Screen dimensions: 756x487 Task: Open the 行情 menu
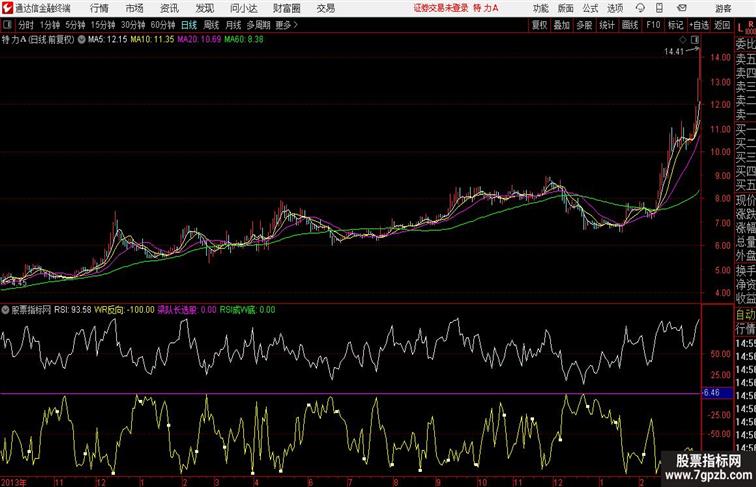click(x=99, y=8)
